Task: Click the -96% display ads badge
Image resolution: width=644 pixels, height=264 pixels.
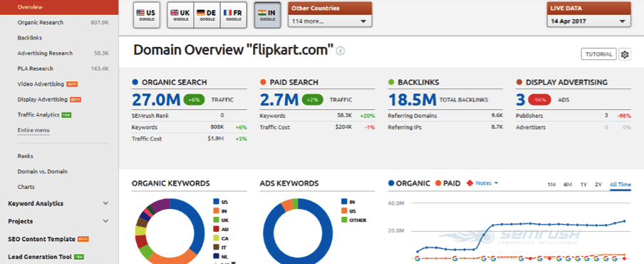Action: click(x=540, y=99)
